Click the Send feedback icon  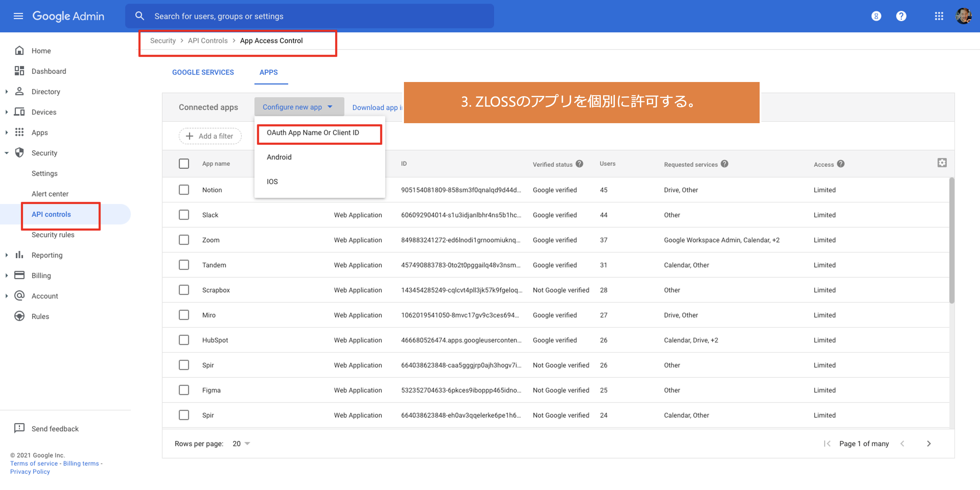(x=19, y=428)
